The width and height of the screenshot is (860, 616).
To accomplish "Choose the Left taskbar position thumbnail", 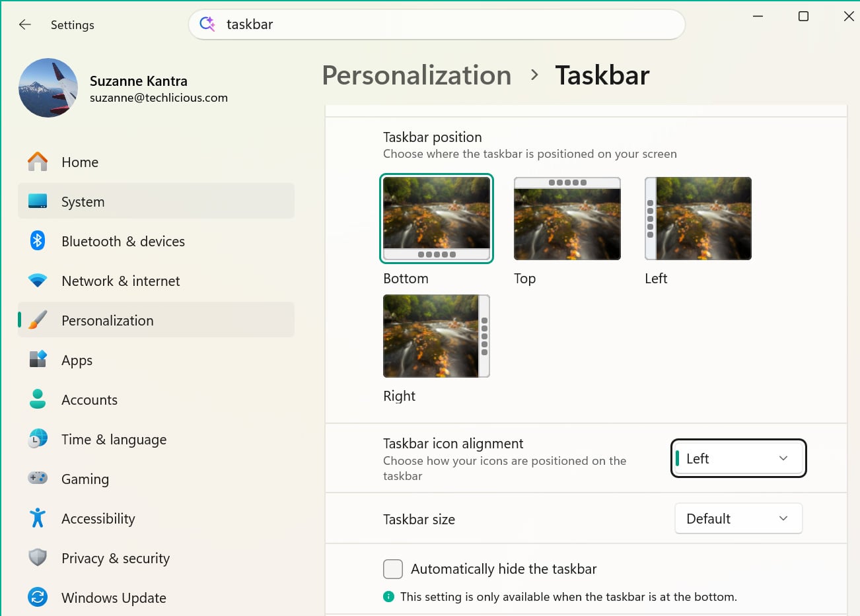I will pyautogui.click(x=698, y=219).
